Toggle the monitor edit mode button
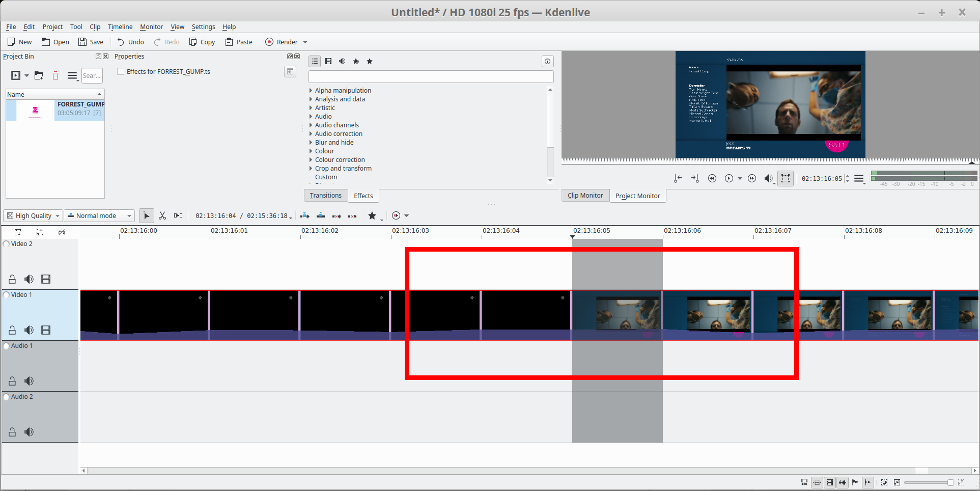The image size is (980, 491). click(x=786, y=178)
